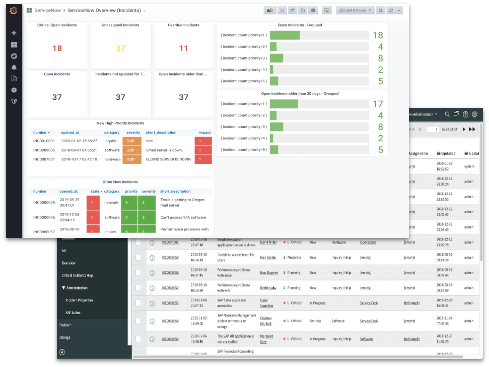Image resolution: width=489 pixels, height=367 pixels.
Task: Star this dashboard as favorite
Action: click(282, 10)
